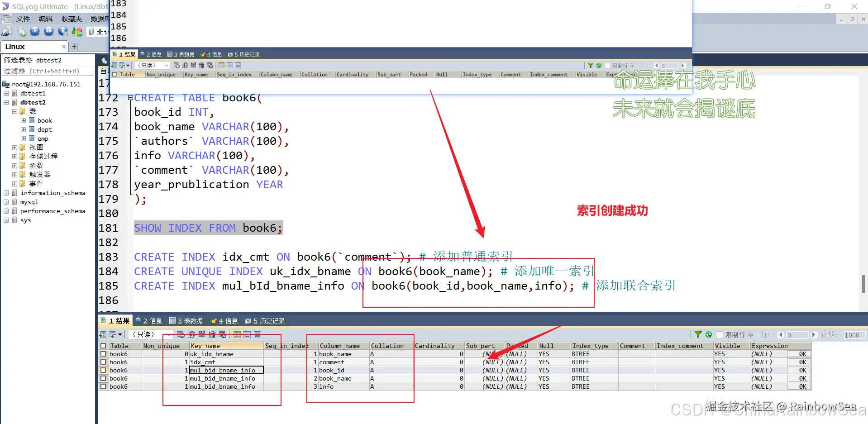Click the 行数 field showing 1000

point(854,335)
